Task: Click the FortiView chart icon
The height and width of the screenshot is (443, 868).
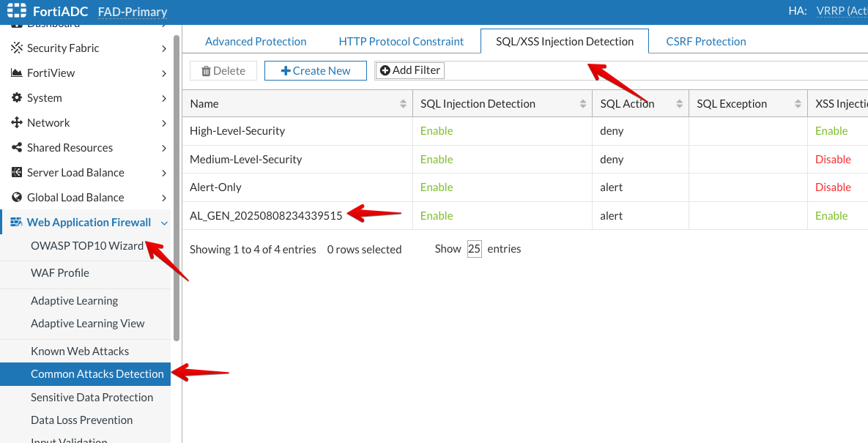Action: pos(16,73)
